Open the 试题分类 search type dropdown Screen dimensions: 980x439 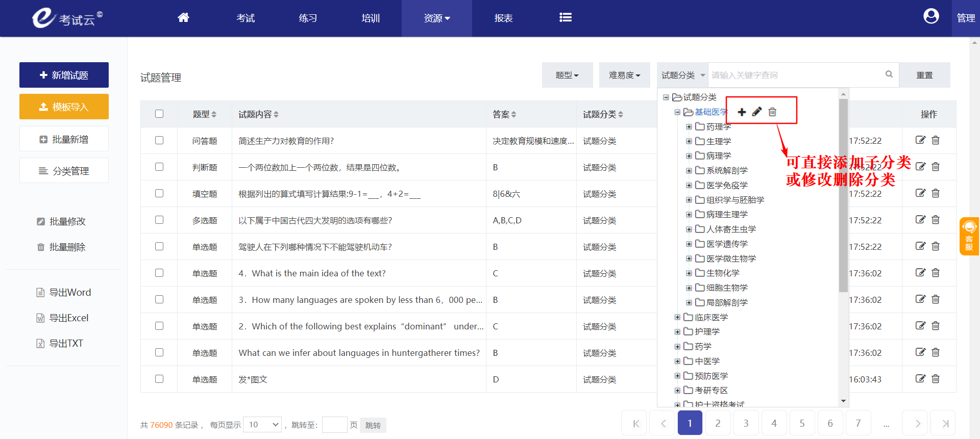pyautogui.click(x=682, y=75)
